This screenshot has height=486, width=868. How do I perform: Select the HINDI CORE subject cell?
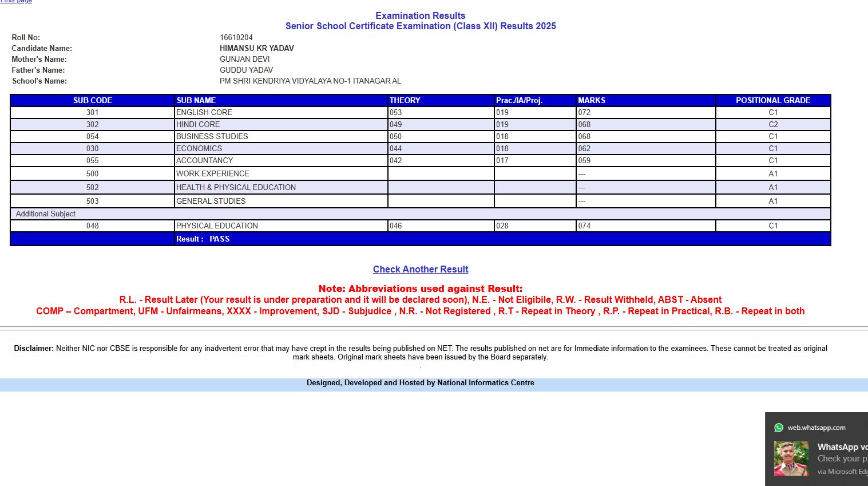198,124
